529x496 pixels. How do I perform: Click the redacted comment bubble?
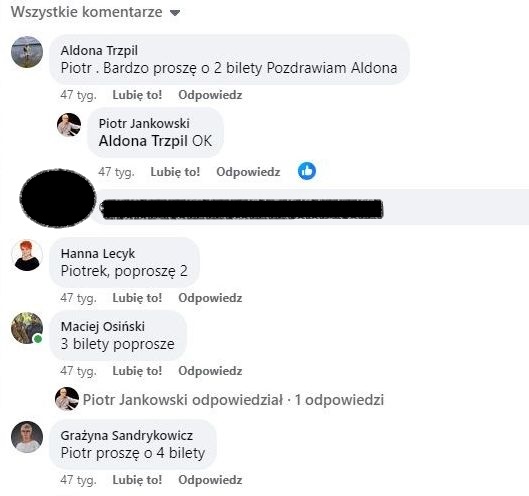point(310,207)
